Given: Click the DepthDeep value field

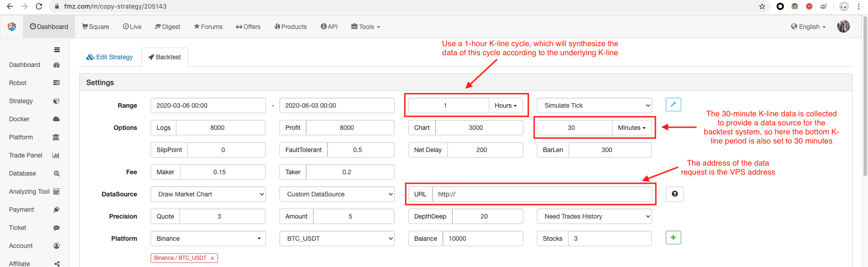Looking at the screenshot, I should tap(488, 216).
